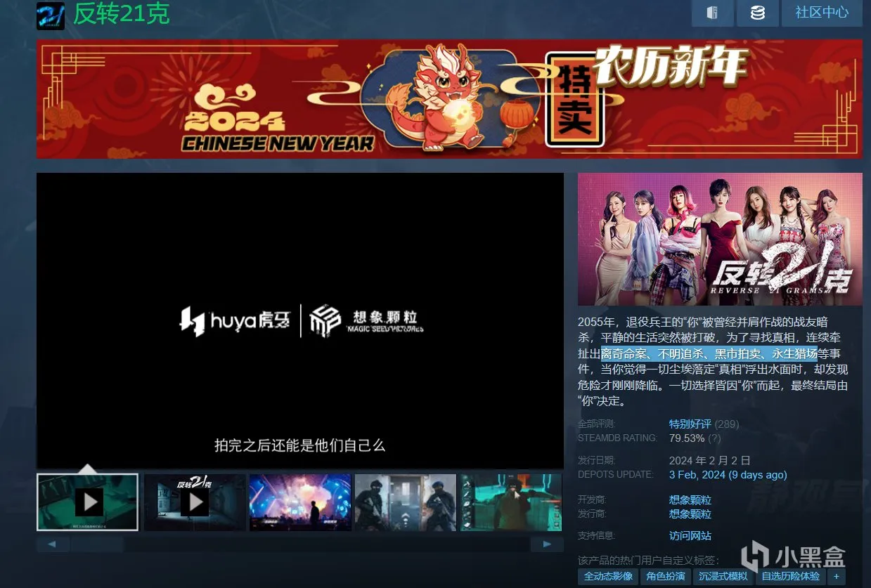The image size is (871, 588).
Task: Select the 自选历险体验 tag
Action: tap(791, 576)
